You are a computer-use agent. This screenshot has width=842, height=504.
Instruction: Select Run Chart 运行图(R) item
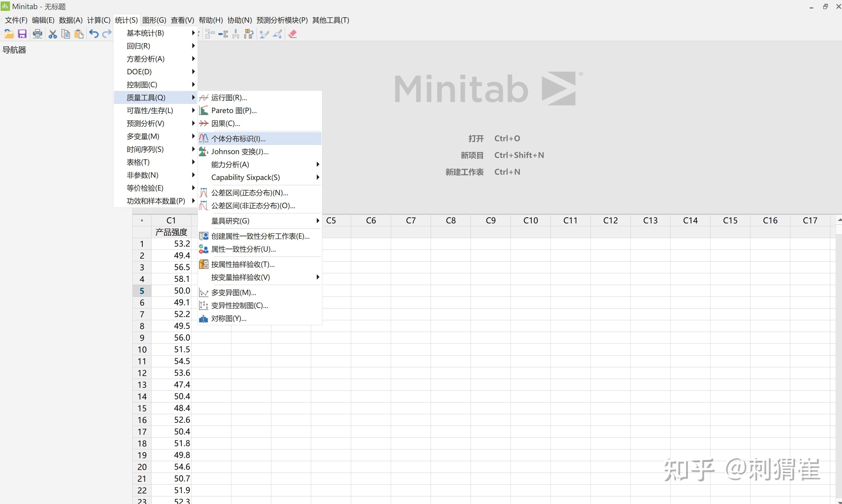(x=260, y=98)
